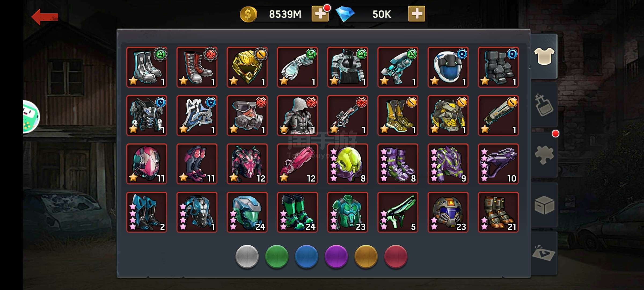
Task: Switch to the potion bottle tab
Action: tap(544, 105)
